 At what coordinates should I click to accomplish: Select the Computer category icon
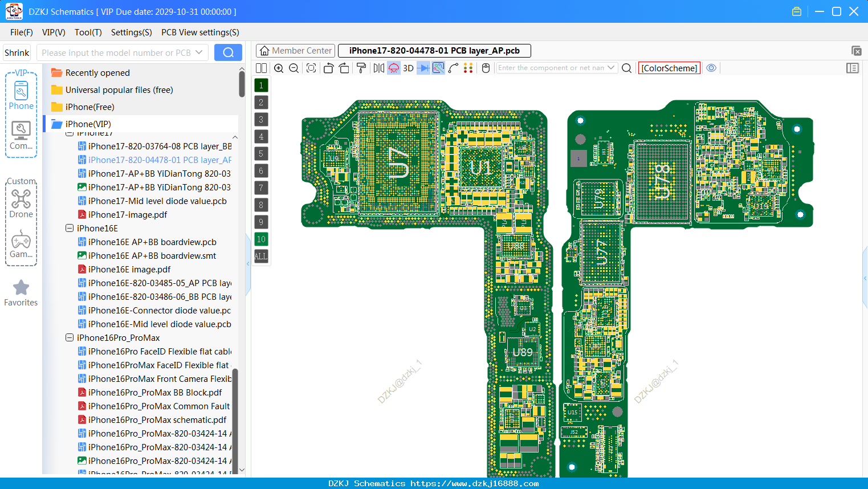coord(21,136)
